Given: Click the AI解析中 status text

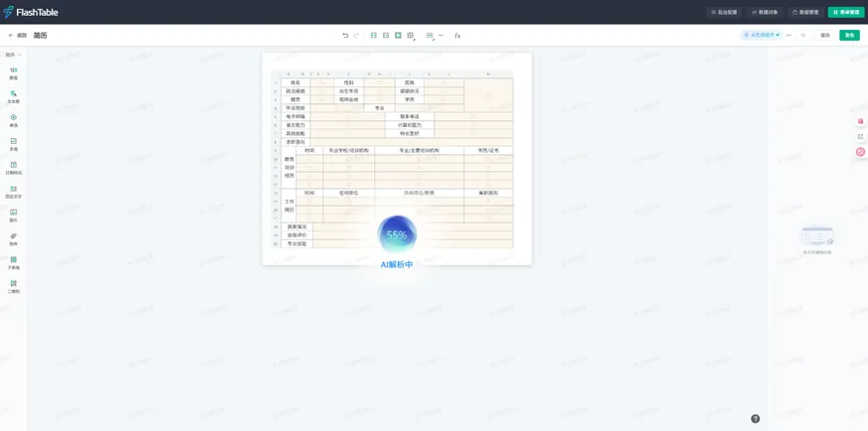Looking at the screenshot, I should [x=397, y=265].
